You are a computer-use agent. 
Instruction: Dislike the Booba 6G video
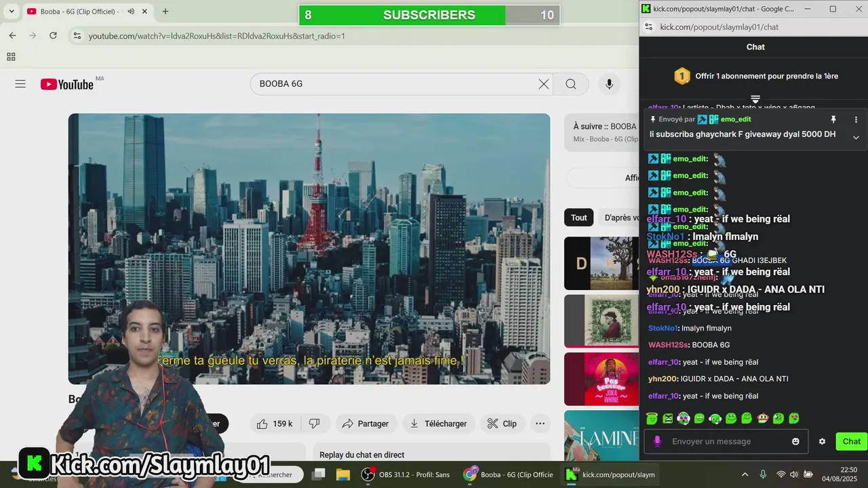coord(315,424)
